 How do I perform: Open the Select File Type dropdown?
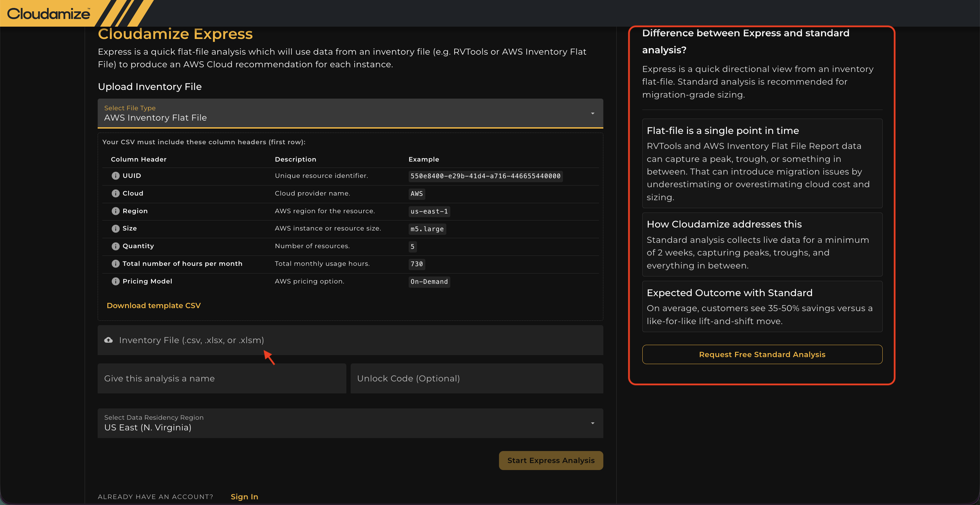[350, 113]
